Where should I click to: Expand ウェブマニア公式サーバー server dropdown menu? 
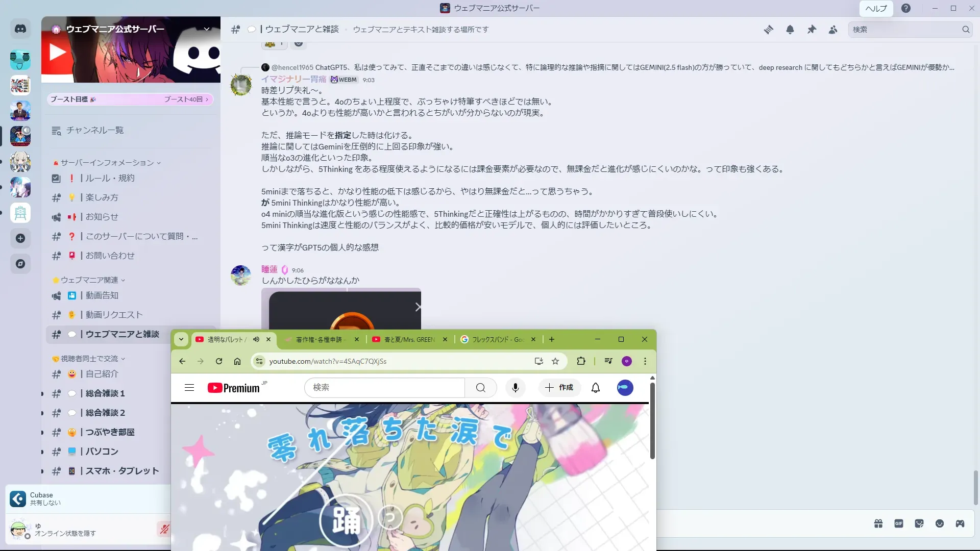[x=207, y=29]
